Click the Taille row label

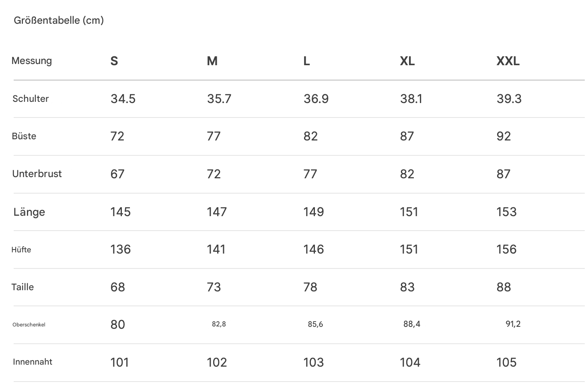coord(23,287)
